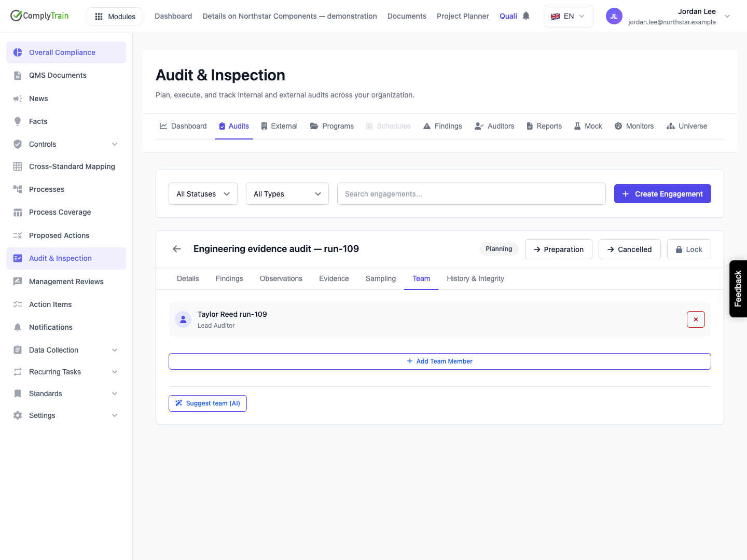The width and height of the screenshot is (747, 560).
Task: Click the Overall Compliance pie icon
Action: [18, 52]
